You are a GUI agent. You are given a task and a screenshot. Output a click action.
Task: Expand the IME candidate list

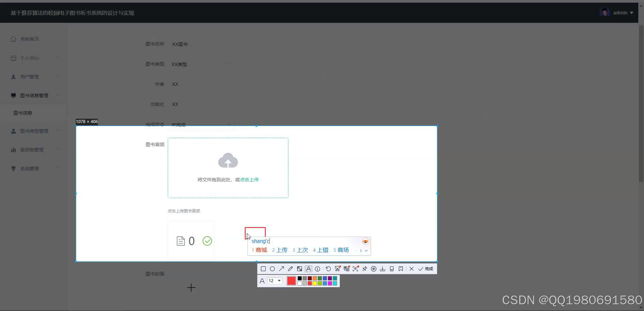pyautogui.click(x=366, y=250)
